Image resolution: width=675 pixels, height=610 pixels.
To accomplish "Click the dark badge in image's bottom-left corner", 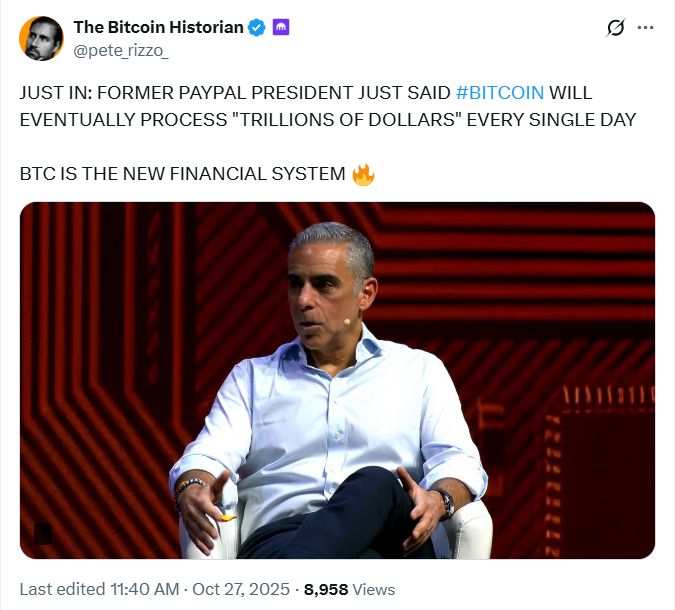I will point(43,534).
